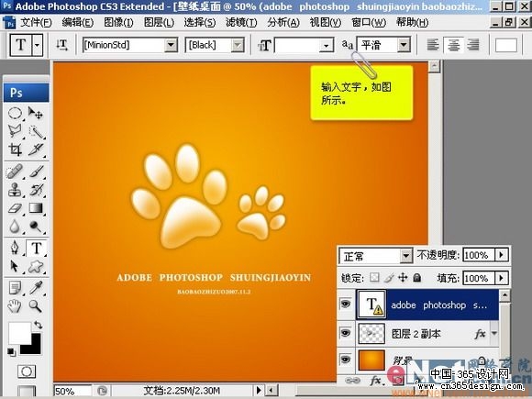Select the Pen tool
The height and width of the screenshot is (399, 532).
click(x=15, y=248)
